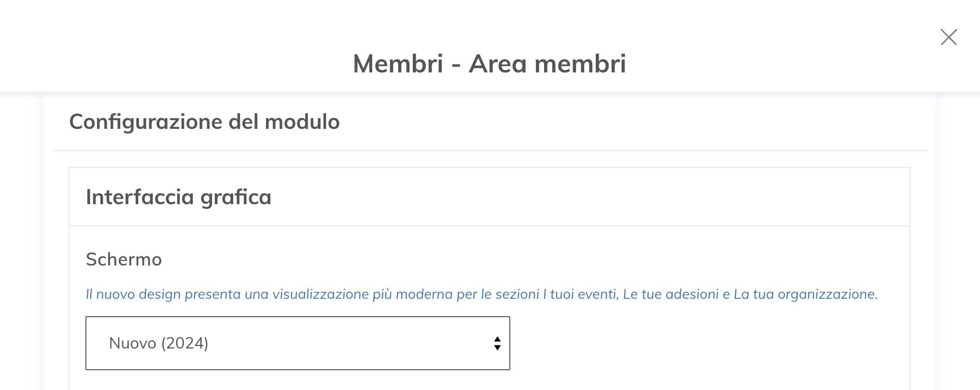980x390 pixels.
Task: Select the "Interfaccia grafica" section header
Action: [178, 197]
